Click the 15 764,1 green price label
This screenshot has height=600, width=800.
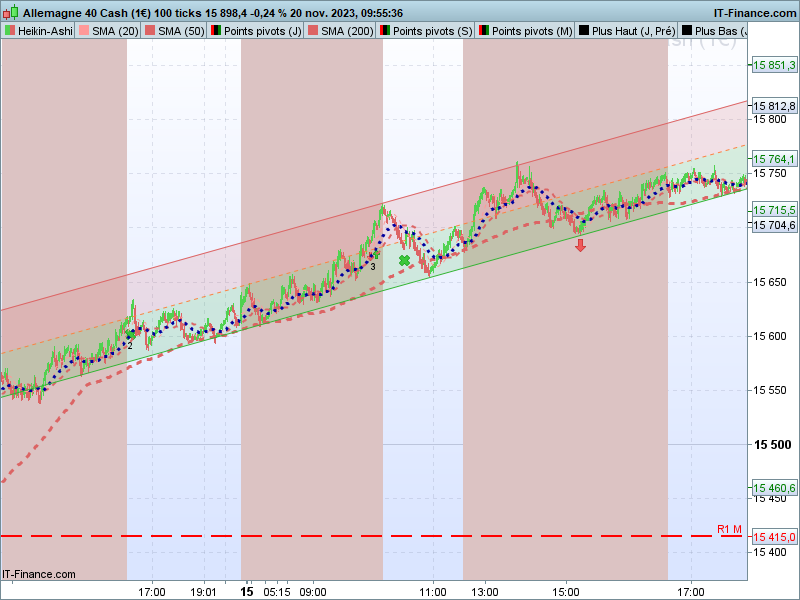(774, 159)
